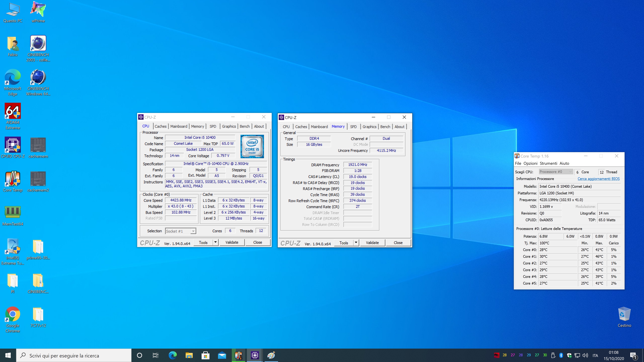Open the PI folder on desktop
The width and height of the screenshot is (644, 362).
pos(13,283)
